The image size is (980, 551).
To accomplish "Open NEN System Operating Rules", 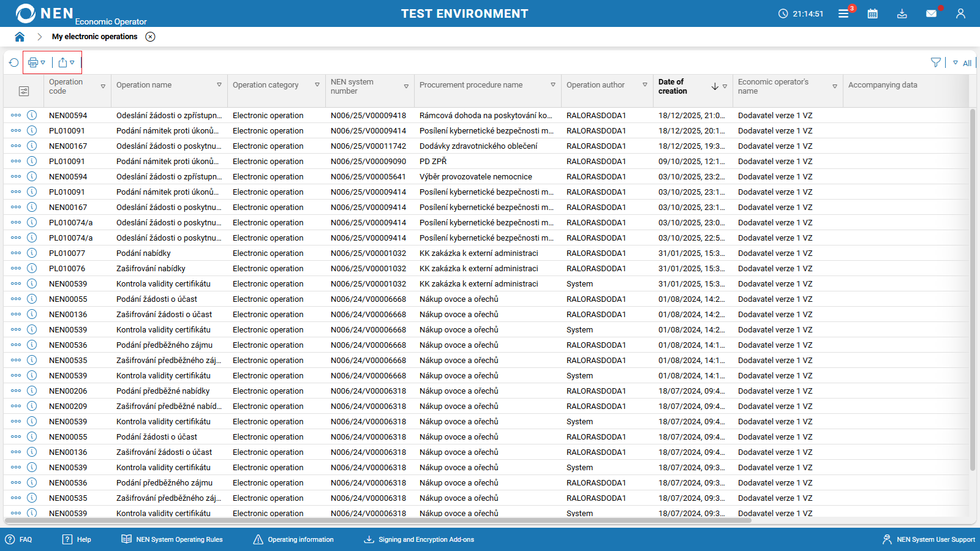I will (172, 539).
